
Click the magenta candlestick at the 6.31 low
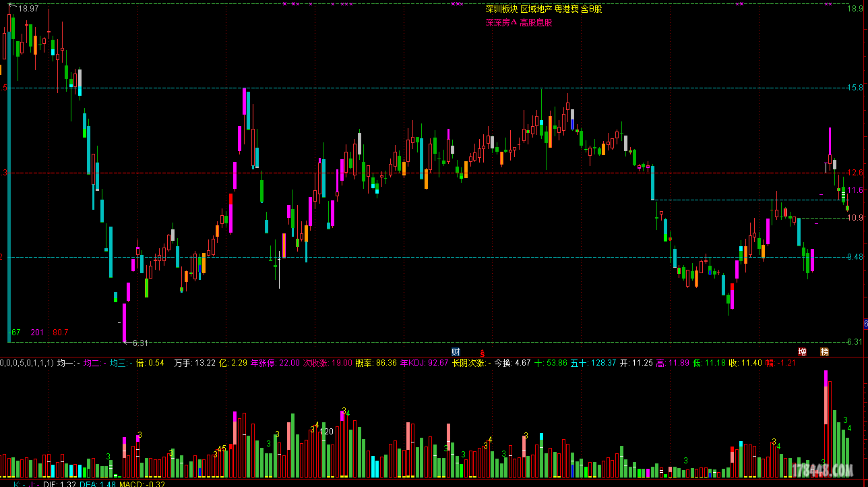pyautogui.click(x=124, y=323)
